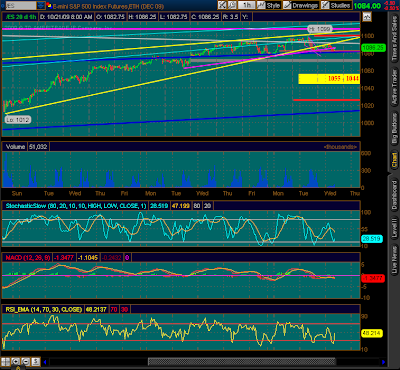Open the Level II side tab
The width and height of the screenshot is (400, 370).
tap(394, 228)
